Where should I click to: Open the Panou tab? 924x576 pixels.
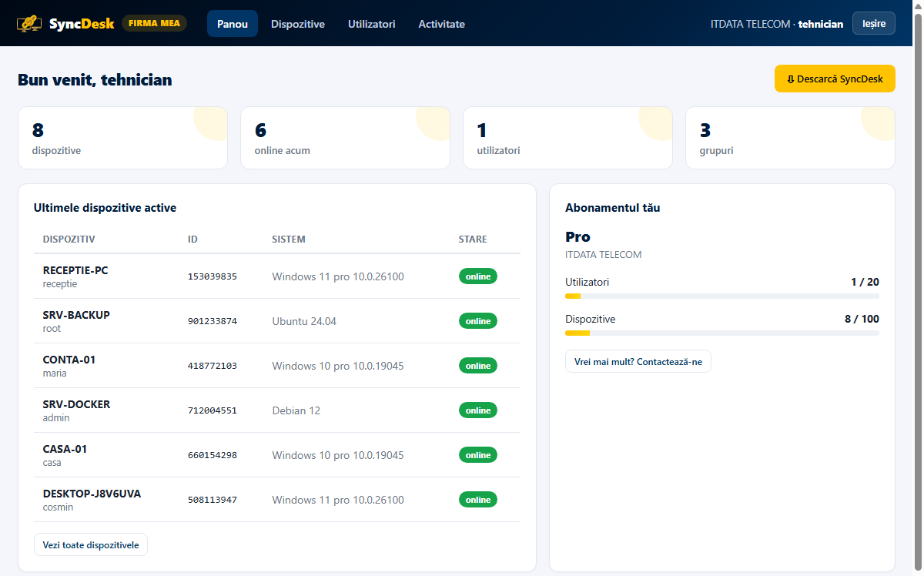click(x=233, y=24)
